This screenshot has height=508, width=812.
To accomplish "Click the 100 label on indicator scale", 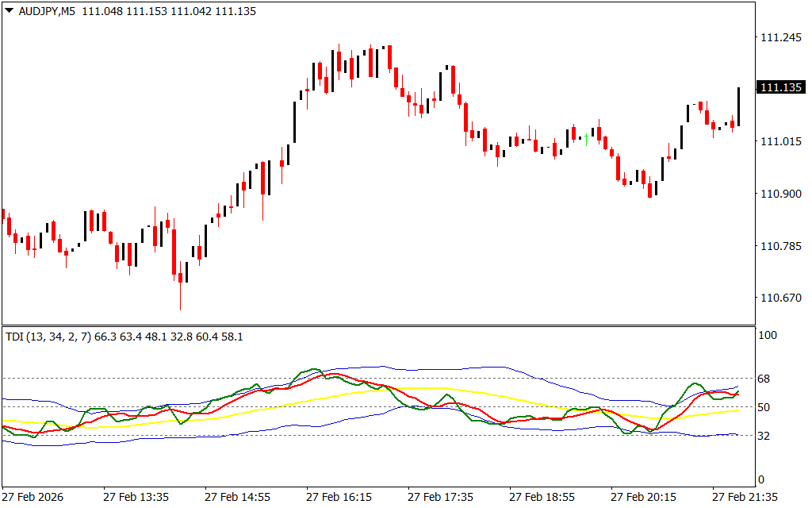I will [769, 336].
